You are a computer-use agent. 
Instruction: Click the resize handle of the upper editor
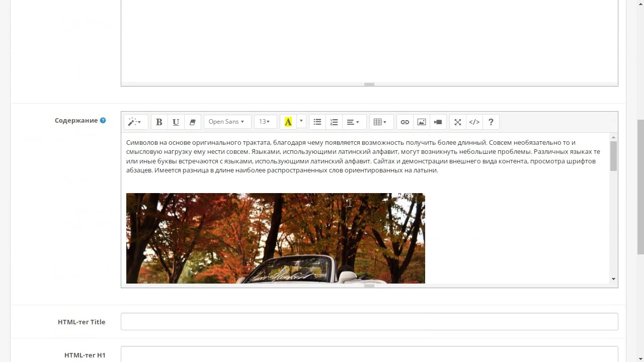[369, 84]
